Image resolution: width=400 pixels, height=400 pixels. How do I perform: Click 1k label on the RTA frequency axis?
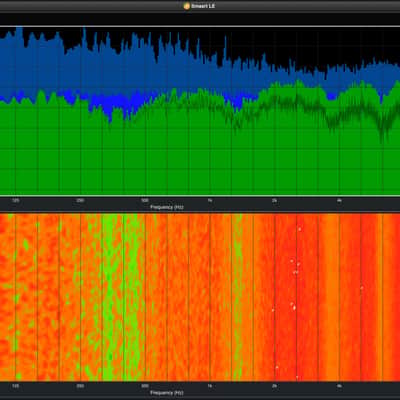point(210,201)
